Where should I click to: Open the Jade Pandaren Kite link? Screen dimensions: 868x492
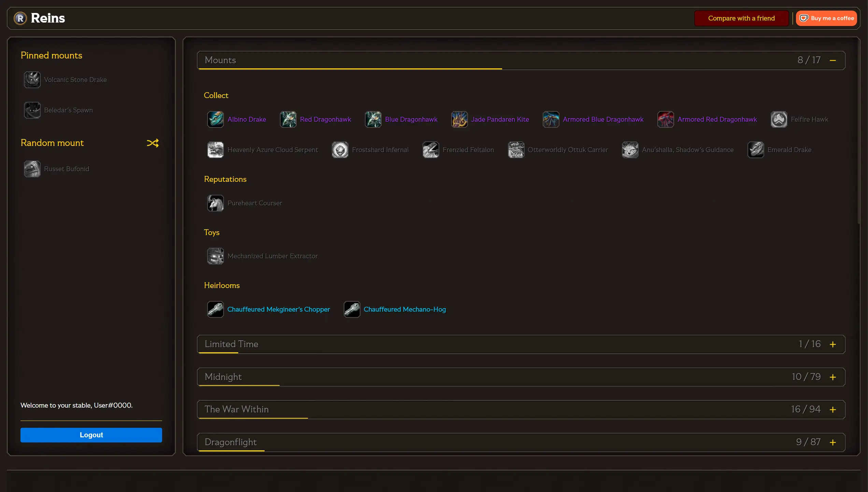pos(500,119)
